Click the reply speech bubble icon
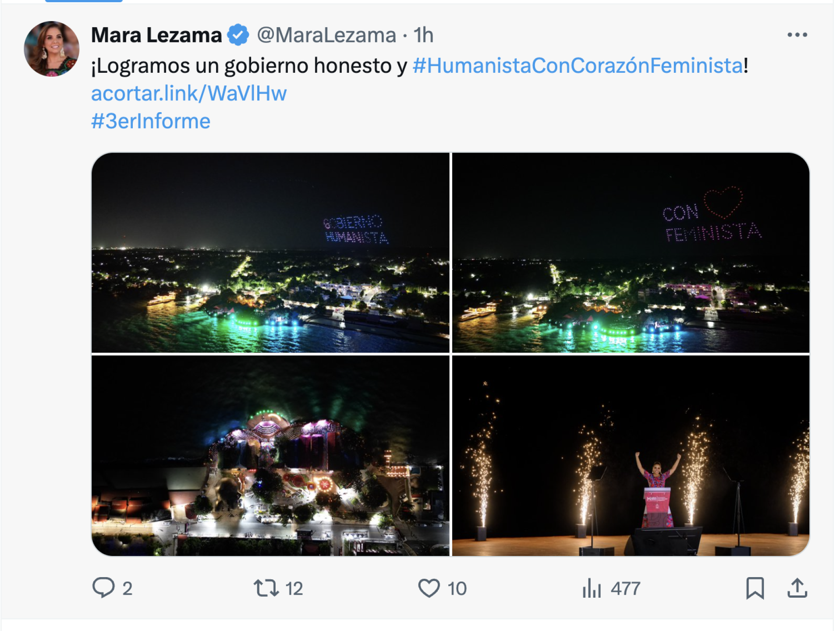Screen dimensions: 840x631 103,588
